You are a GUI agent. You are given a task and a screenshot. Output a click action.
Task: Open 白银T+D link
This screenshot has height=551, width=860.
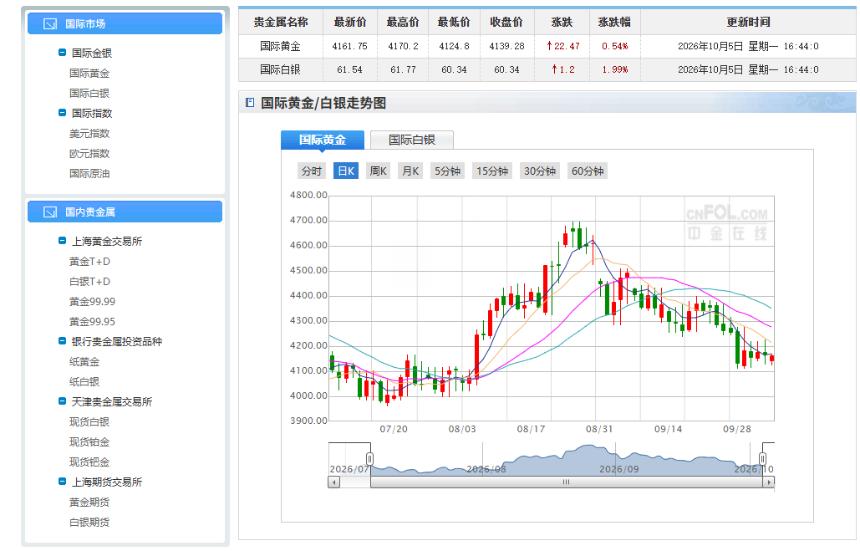point(90,281)
